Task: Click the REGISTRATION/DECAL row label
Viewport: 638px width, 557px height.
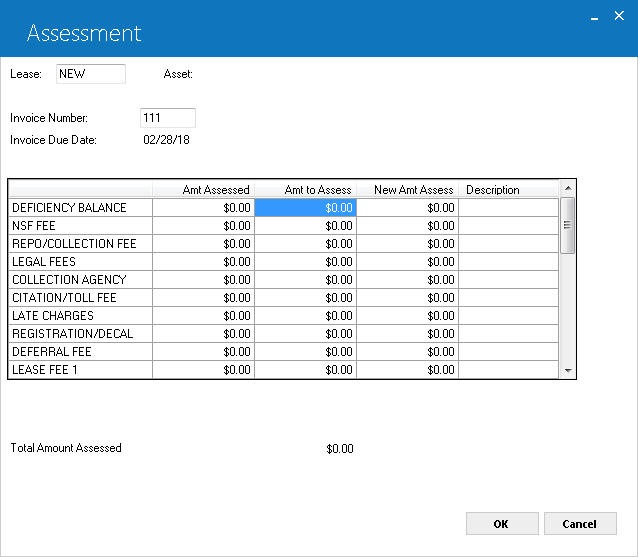Action: point(81,334)
